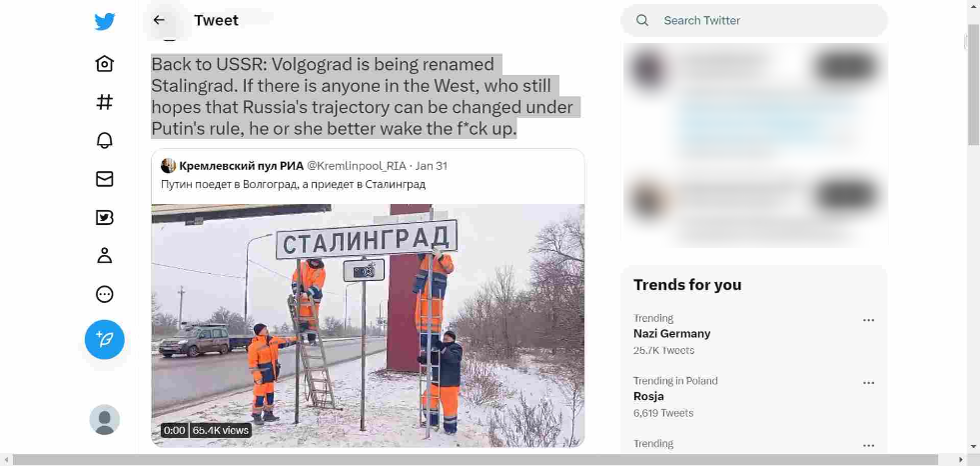This screenshot has height=466, width=980.
Task: Expand the options menu for the bottom Trending item
Action: (868, 445)
